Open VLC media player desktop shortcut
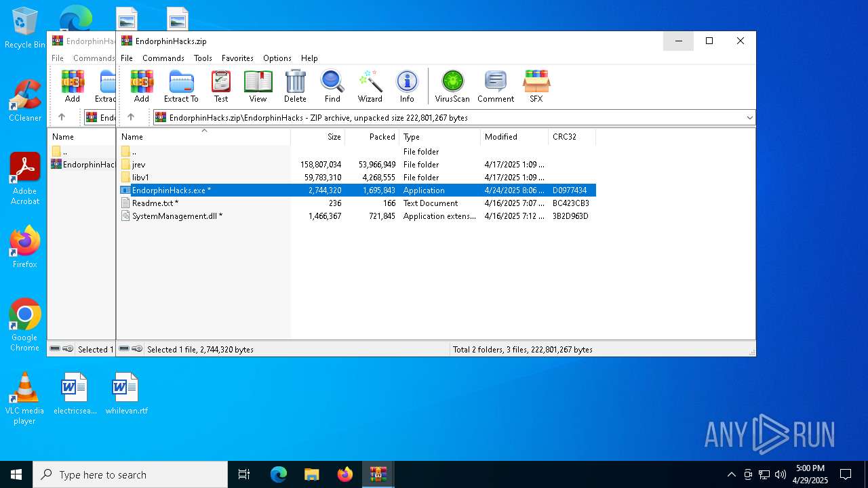This screenshot has width=868, height=488. click(x=24, y=399)
